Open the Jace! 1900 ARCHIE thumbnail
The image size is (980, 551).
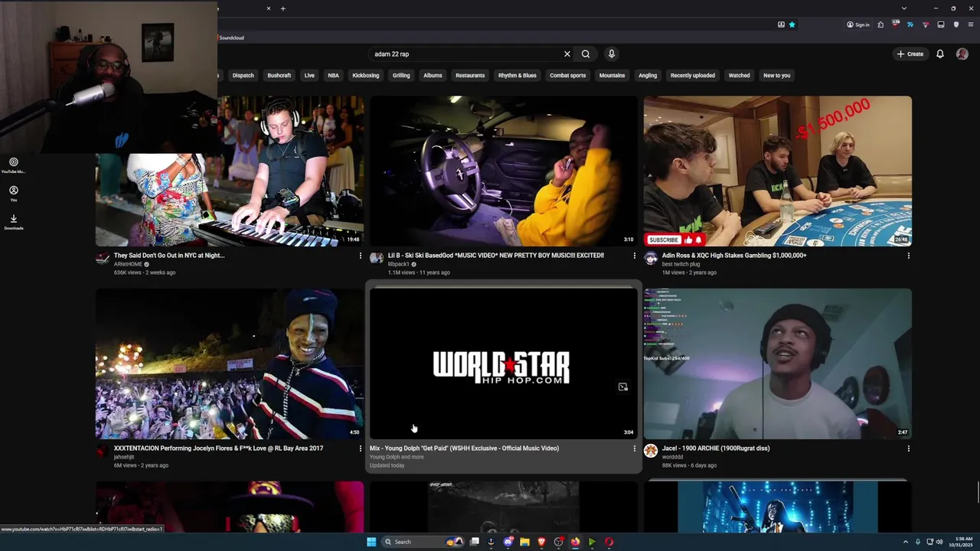tap(778, 364)
